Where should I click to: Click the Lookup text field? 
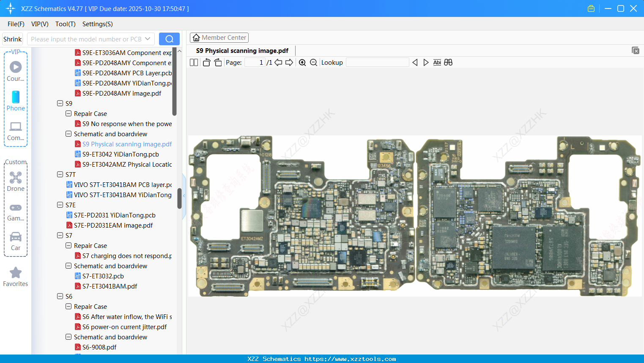coord(378,63)
